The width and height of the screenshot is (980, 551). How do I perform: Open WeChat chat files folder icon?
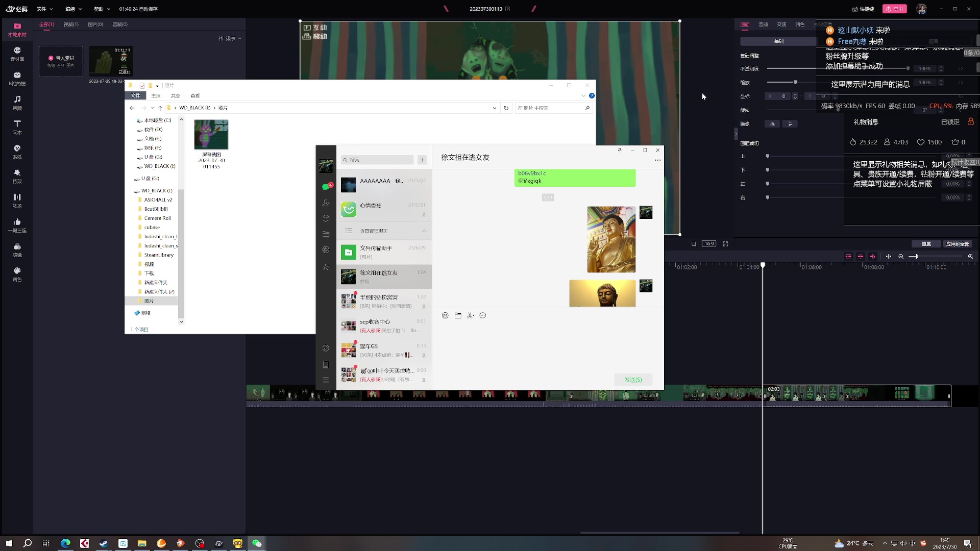[x=326, y=234]
